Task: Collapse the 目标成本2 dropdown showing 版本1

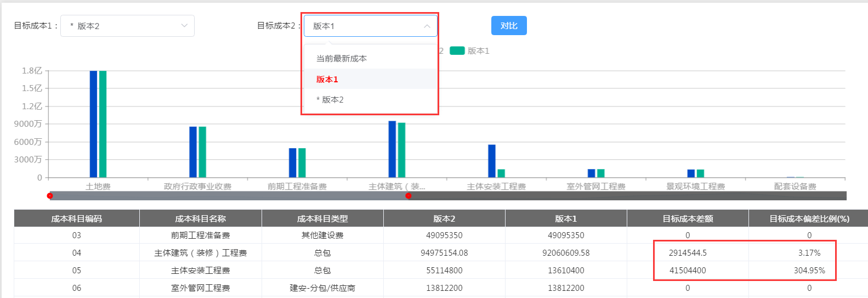Action: point(371,26)
